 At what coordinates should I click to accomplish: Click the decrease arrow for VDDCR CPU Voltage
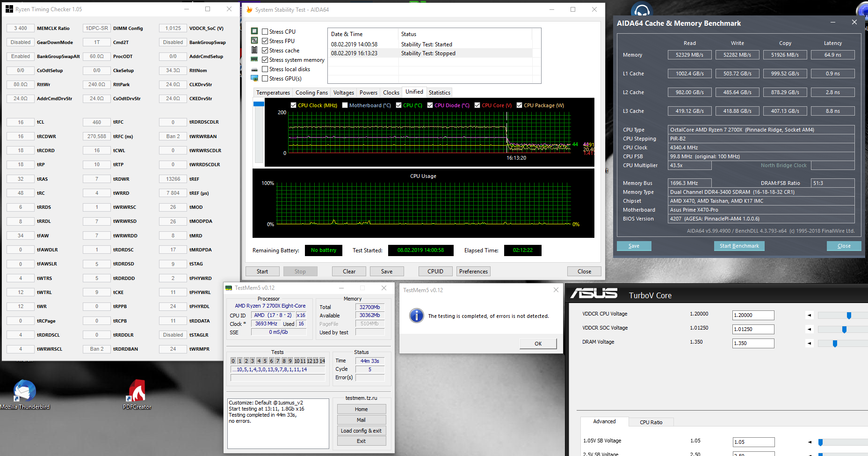click(810, 315)
